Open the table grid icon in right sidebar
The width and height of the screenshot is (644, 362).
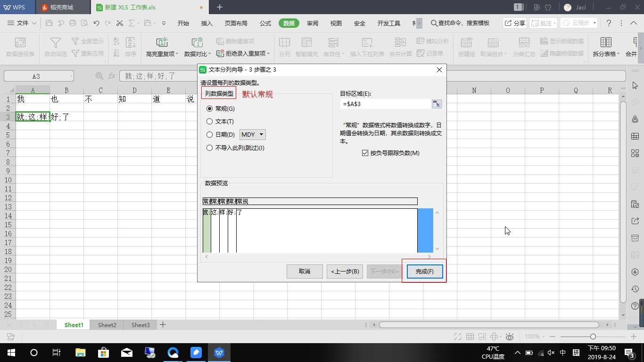click(635, 137)
